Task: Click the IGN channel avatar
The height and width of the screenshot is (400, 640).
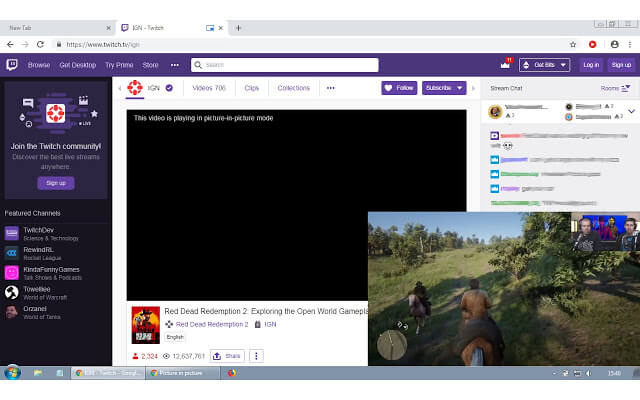Action: (x=135, y=88)
